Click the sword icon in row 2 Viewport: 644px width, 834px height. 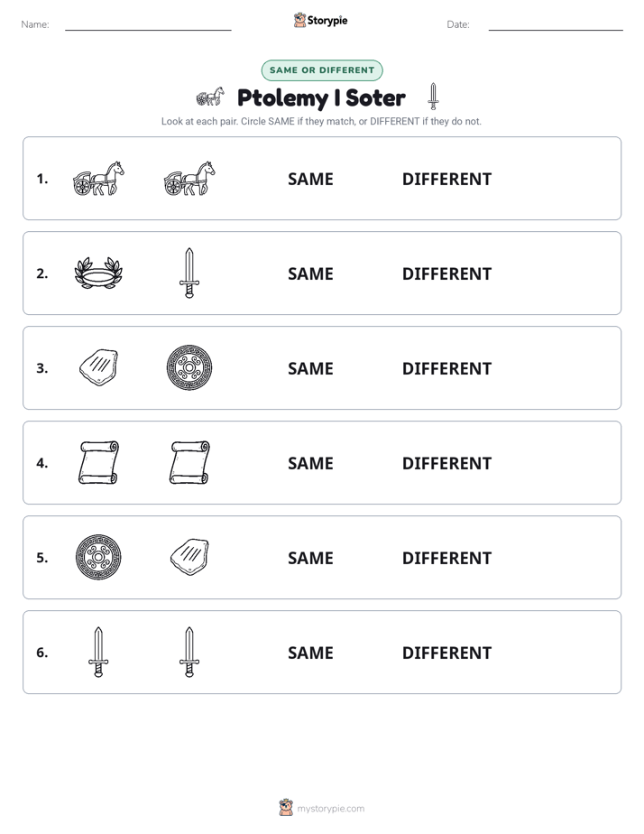pyautogui.click(x=189, y=273)
